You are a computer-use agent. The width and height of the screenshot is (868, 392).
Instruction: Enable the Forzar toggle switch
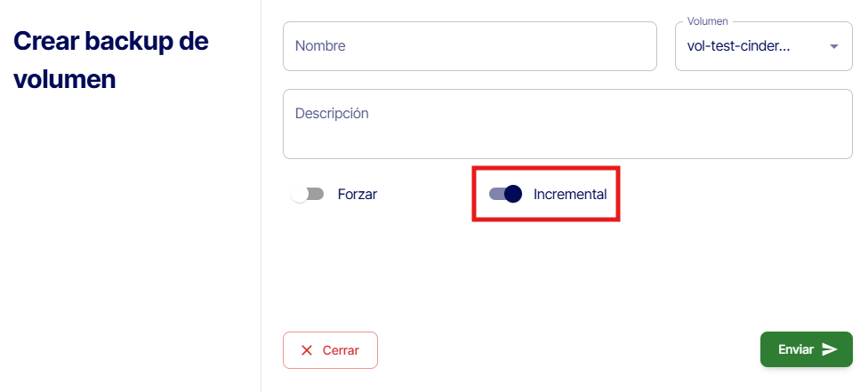(x=308, y=194)
